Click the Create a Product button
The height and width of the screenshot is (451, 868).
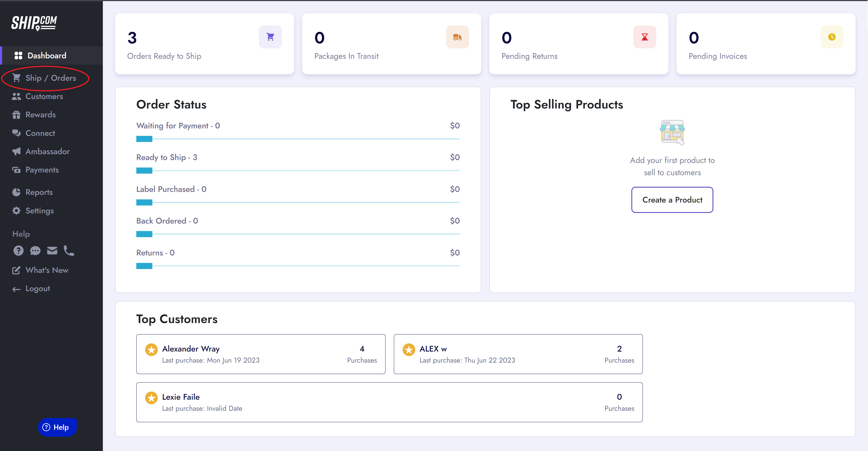[x=672, y=200]
